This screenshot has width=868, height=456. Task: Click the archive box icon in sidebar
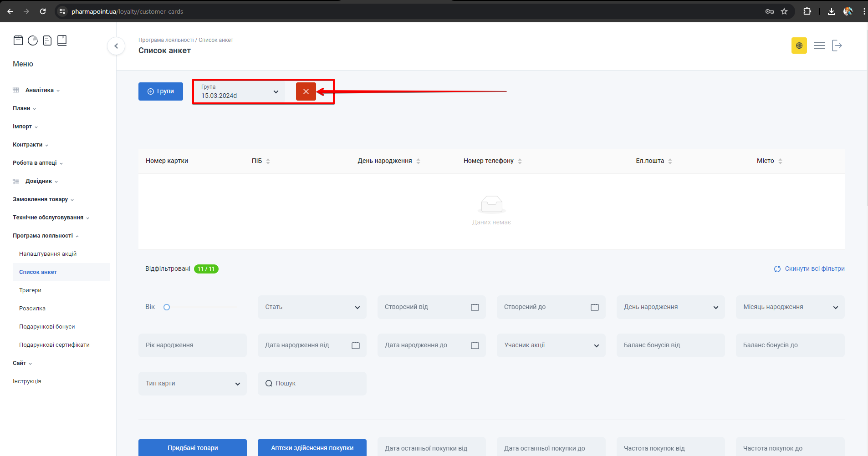18,41
